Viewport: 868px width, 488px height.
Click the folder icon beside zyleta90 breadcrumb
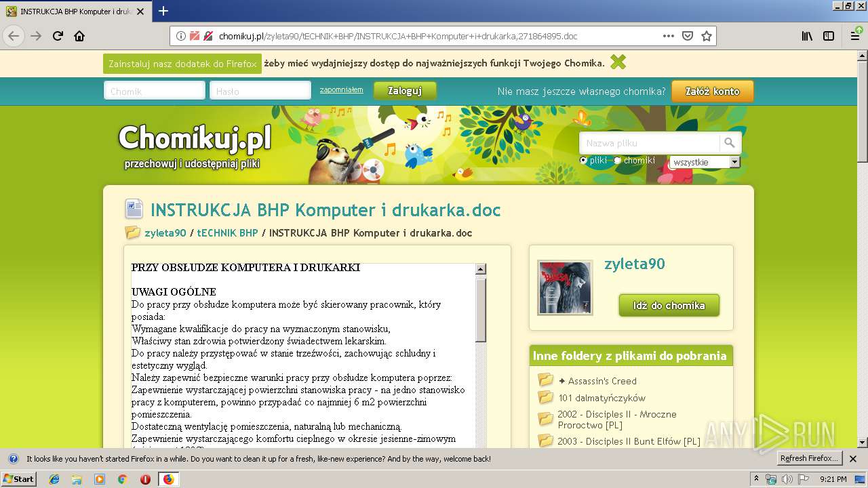pyautogui.click(x=133, y=232)
